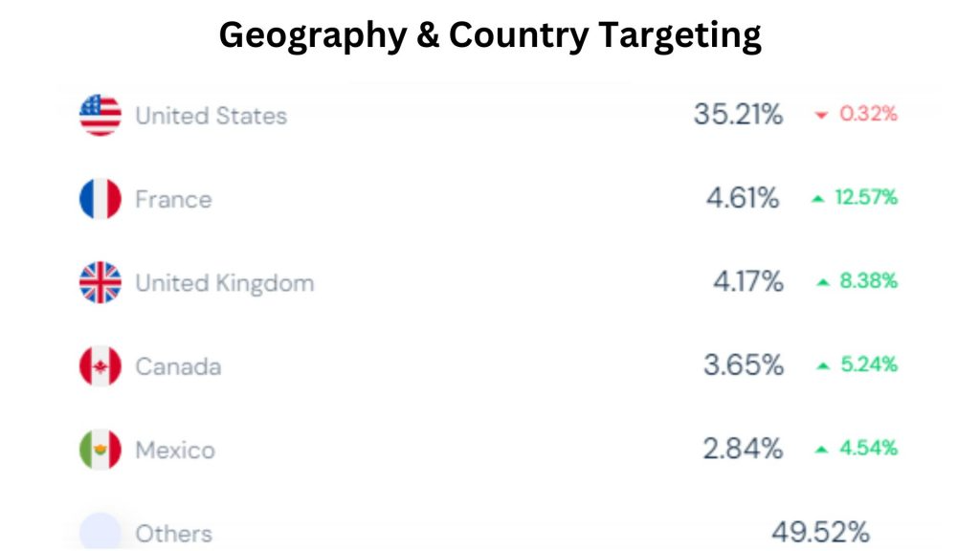Click the Others circle icon

tap(100, 532)
